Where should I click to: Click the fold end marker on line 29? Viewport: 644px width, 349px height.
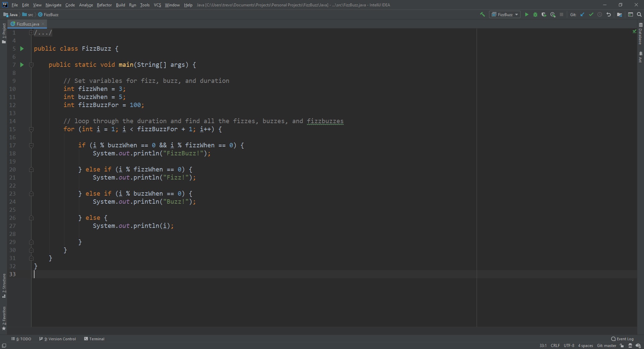(x=31, y=242)
